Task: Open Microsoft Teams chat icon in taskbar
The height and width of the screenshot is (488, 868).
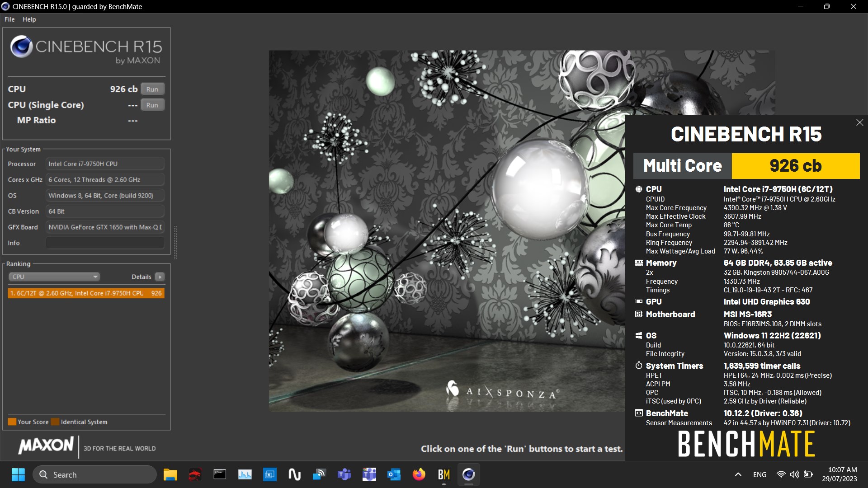Action: (x=344, y=474)
